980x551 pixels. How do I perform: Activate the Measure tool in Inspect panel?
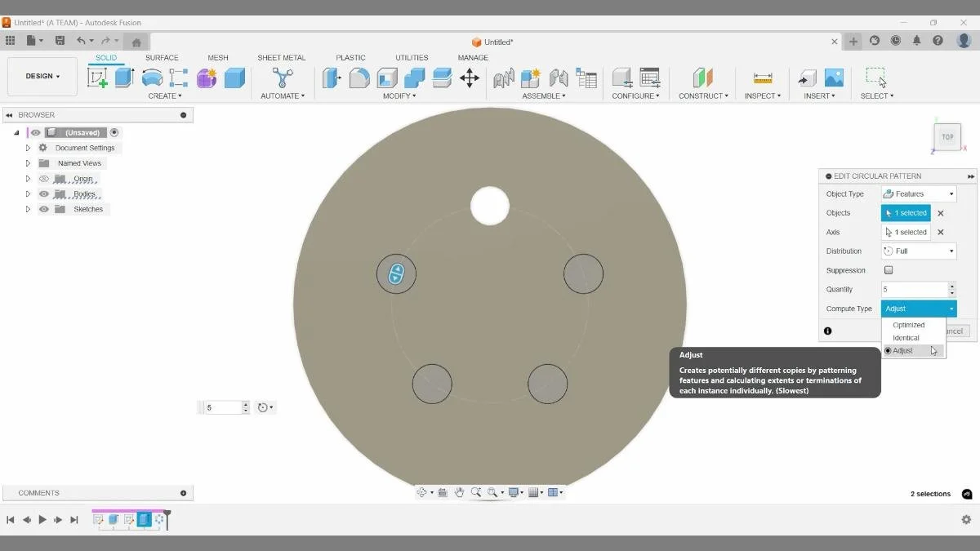coord(763,78)
